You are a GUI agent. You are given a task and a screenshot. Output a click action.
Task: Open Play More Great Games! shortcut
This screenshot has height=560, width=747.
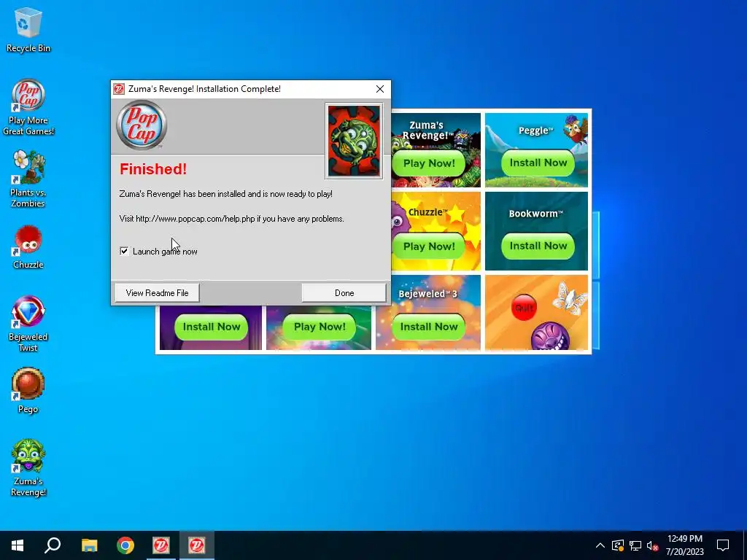point(28,108)
